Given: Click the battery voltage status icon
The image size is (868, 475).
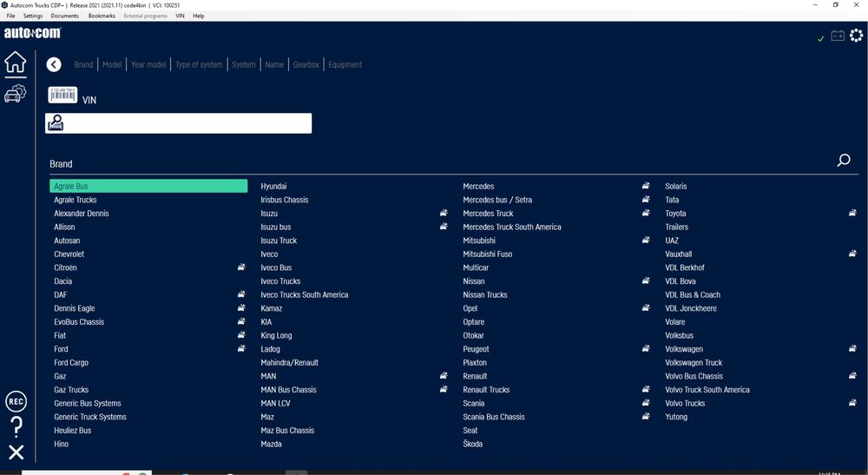Looking at the screenshot, I should pos(838,36).
